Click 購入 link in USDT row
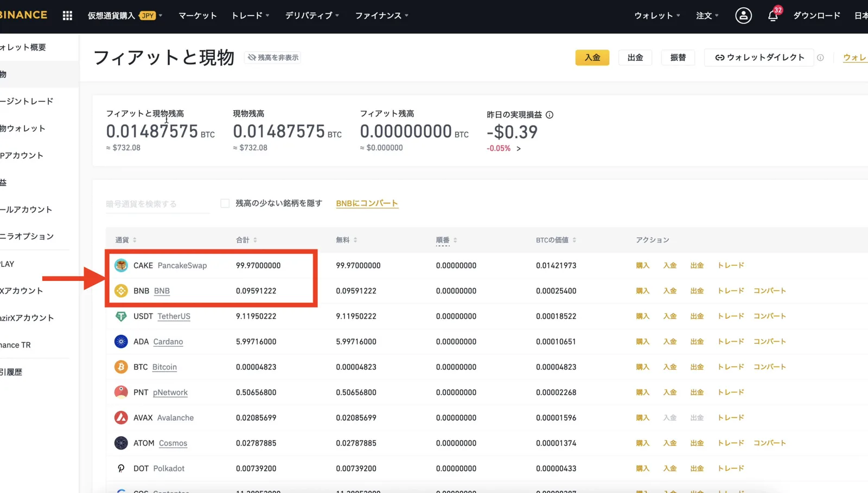The image size is (868, 493). (642, 316)
